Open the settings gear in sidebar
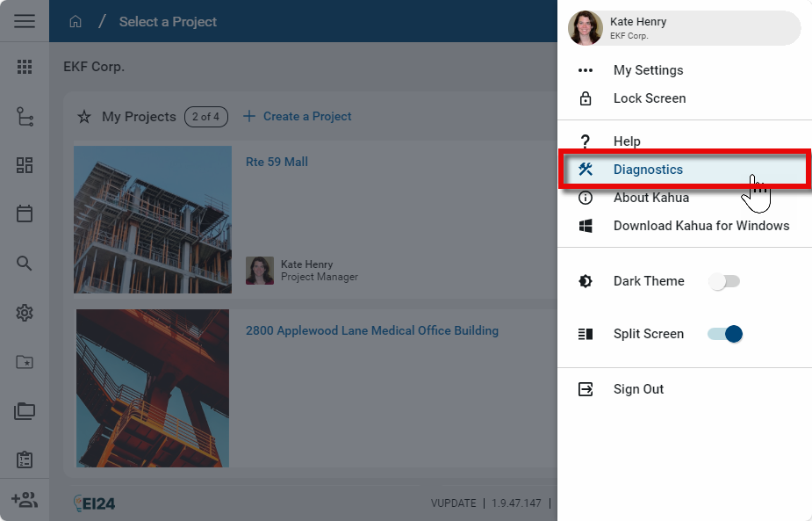This screenshot has width=812, height=521. coord(25,313)
